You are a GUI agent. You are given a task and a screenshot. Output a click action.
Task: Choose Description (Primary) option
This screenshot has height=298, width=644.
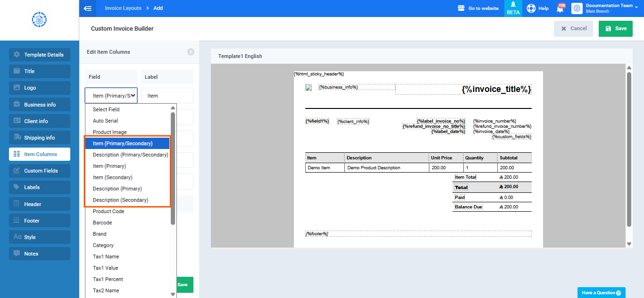click(127, 189)
